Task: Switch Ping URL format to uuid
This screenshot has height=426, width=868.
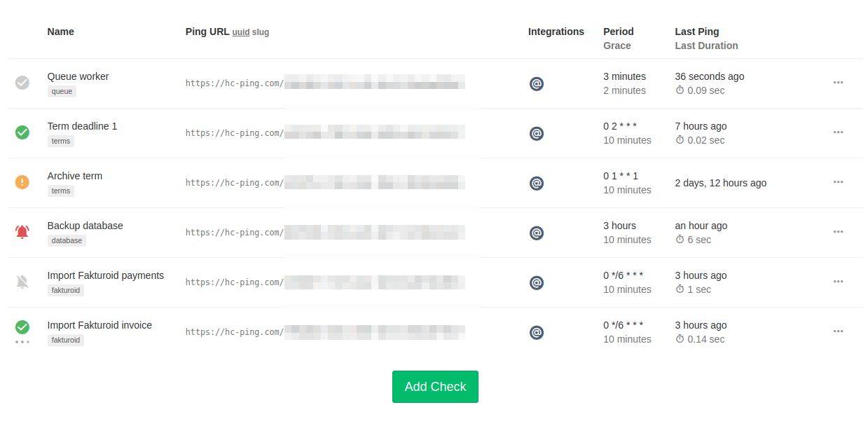Action: point(241,32)
